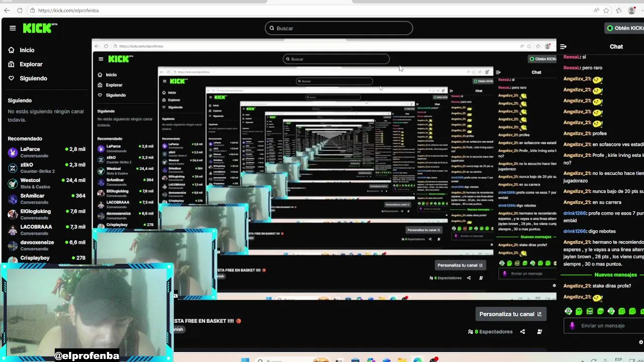Select the browser address bar URL

click(68, 10)
